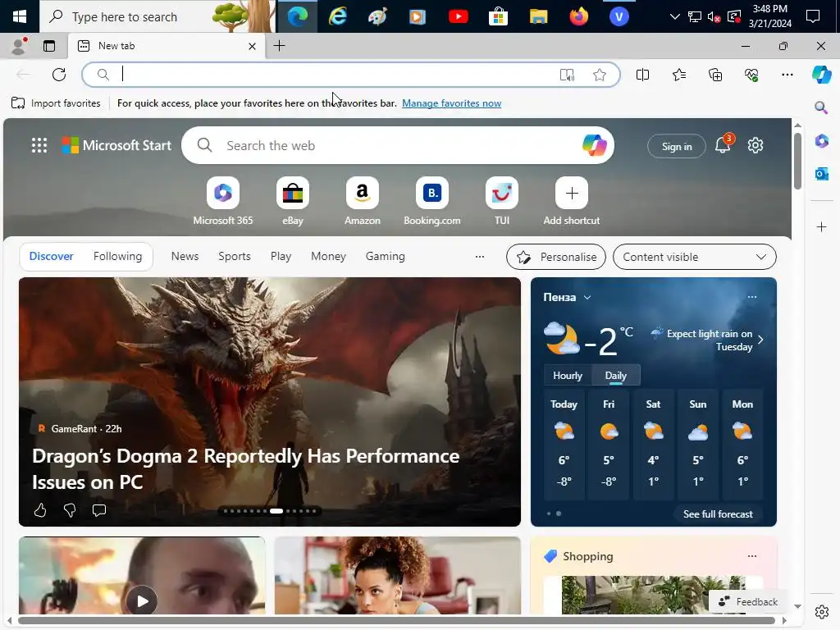The height and width of the screenshot is (630, 840).
Task: Open the Collections icon
Action: point(715,75)
